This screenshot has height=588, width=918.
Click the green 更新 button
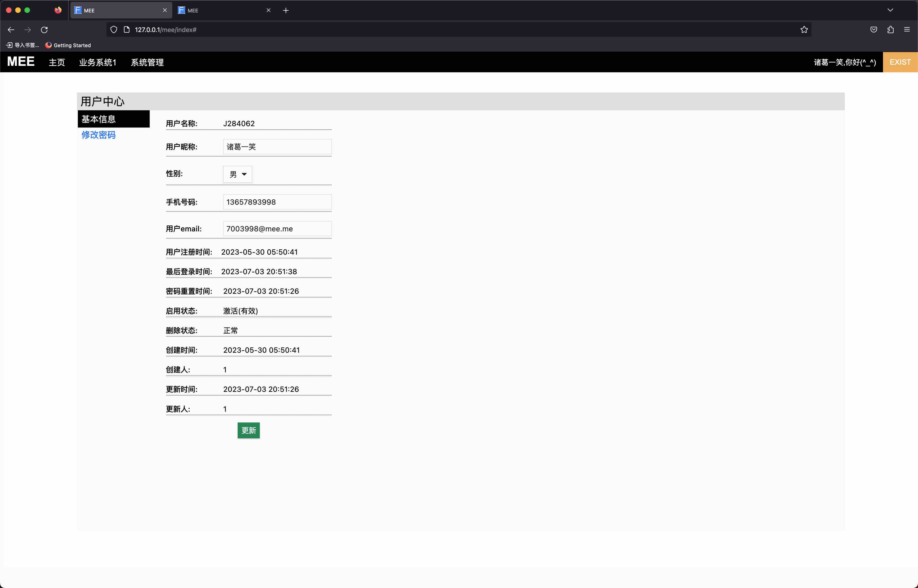248,430
